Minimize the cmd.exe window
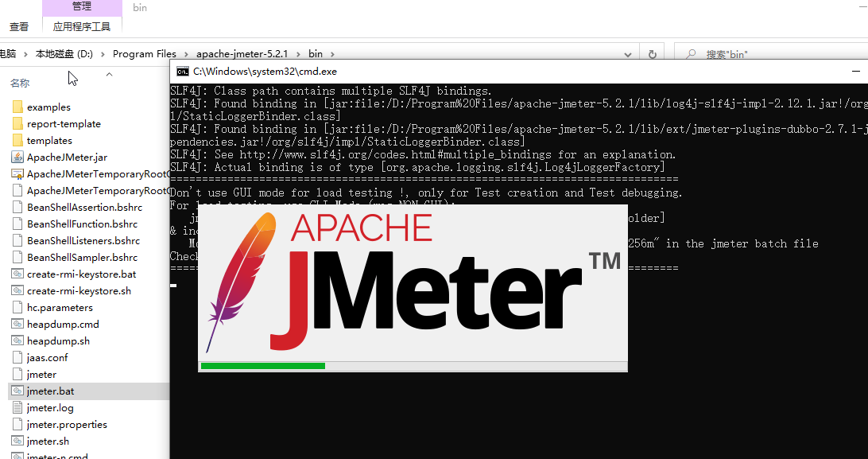Image resolution: width=868 pixels, height=459 pixels. pos(857,71)
